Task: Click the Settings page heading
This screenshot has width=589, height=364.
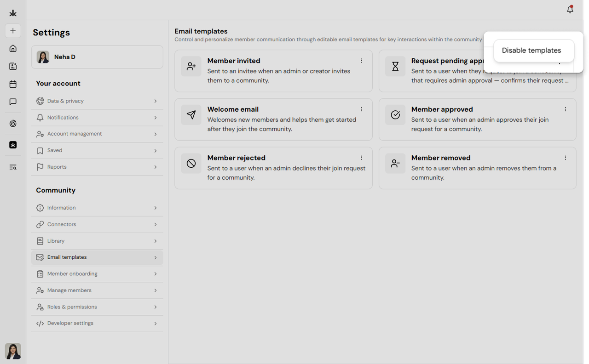Action: click(52, 33)
